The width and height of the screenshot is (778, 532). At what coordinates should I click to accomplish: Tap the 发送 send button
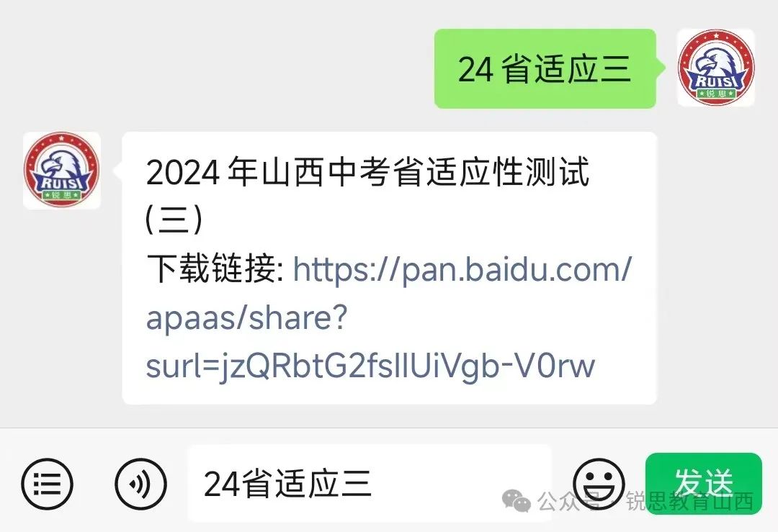click(x=703, y=484)
